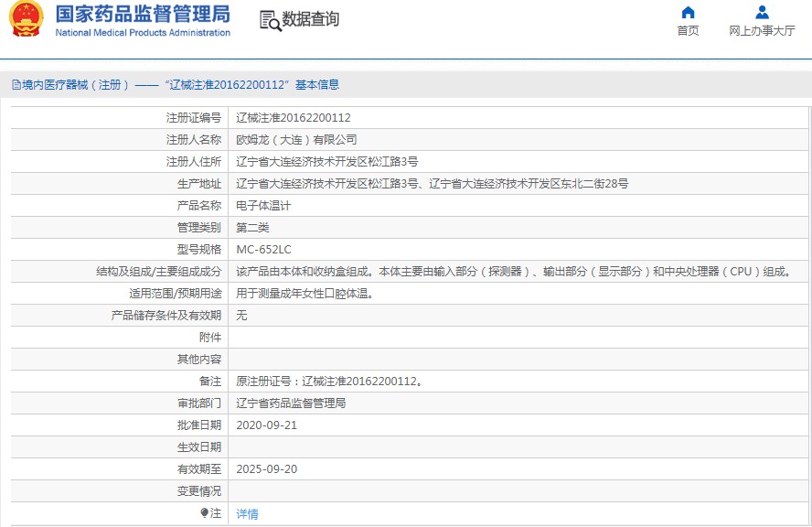Image resolution: width=812 pixels, height=527 pixels.
Task: Select management class 第二类
Action: tap(252, 228)
